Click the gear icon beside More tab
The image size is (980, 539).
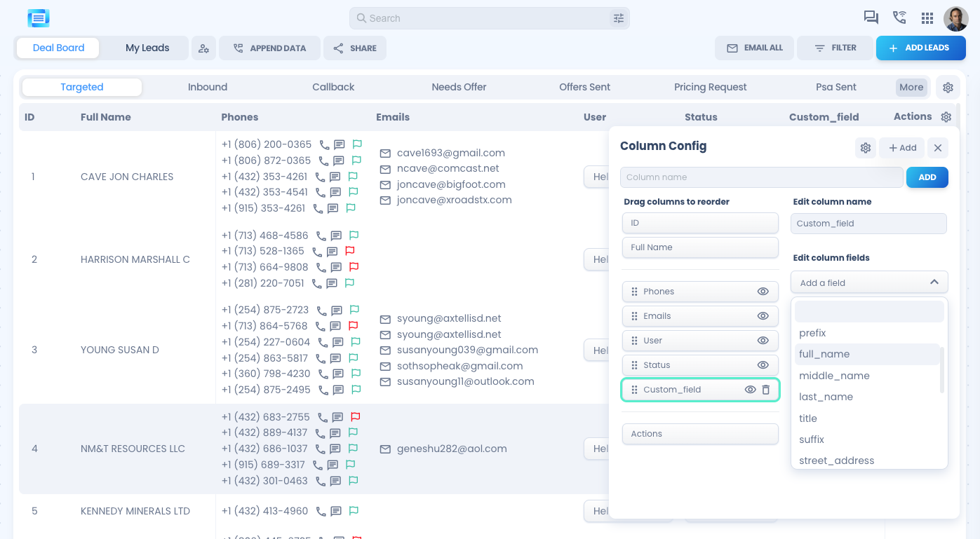pyautogui.click(x=948, y=88)
